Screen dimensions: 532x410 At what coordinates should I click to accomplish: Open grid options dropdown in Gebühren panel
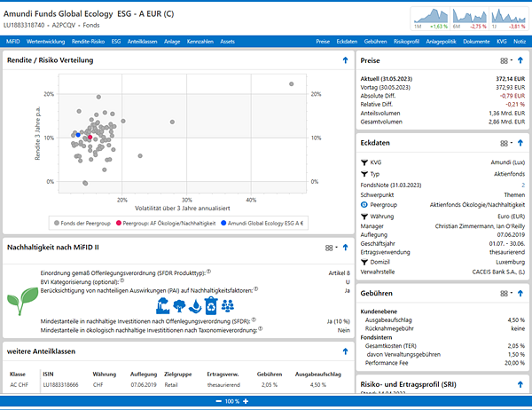(x=506, y=294)
